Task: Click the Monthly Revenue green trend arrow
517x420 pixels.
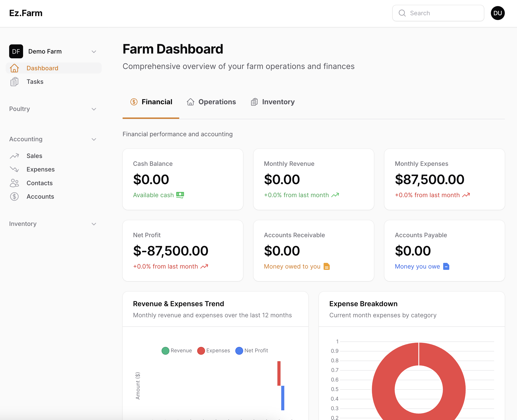Action: (x=335, y=195)
